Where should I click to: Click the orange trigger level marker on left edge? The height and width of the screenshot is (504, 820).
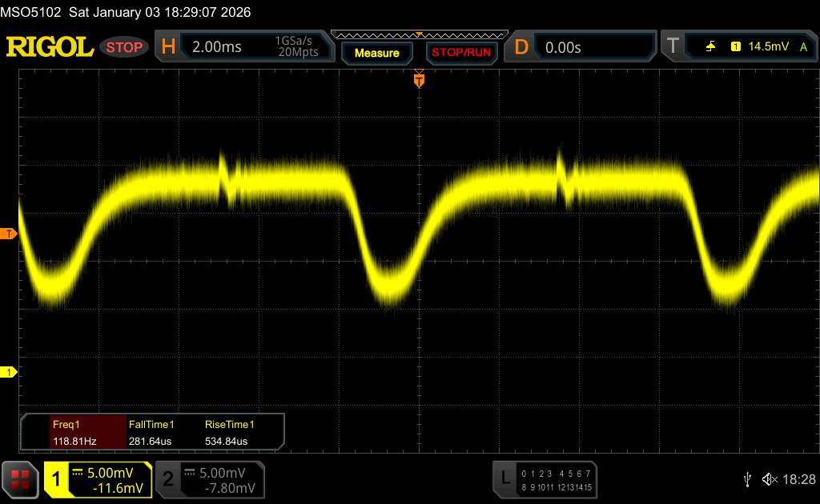pyautogui.click(x=10, y=234)
